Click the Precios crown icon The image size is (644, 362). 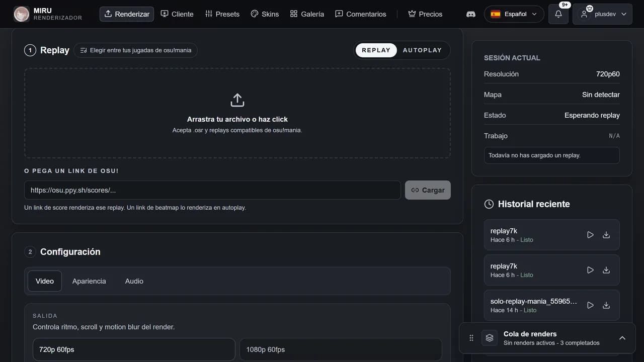pos(412,14)
